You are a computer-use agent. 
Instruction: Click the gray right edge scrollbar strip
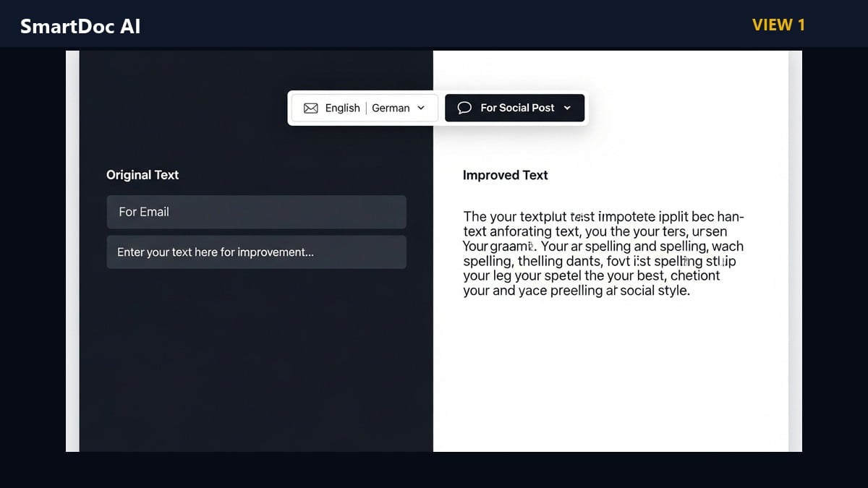tap(795, 251)
